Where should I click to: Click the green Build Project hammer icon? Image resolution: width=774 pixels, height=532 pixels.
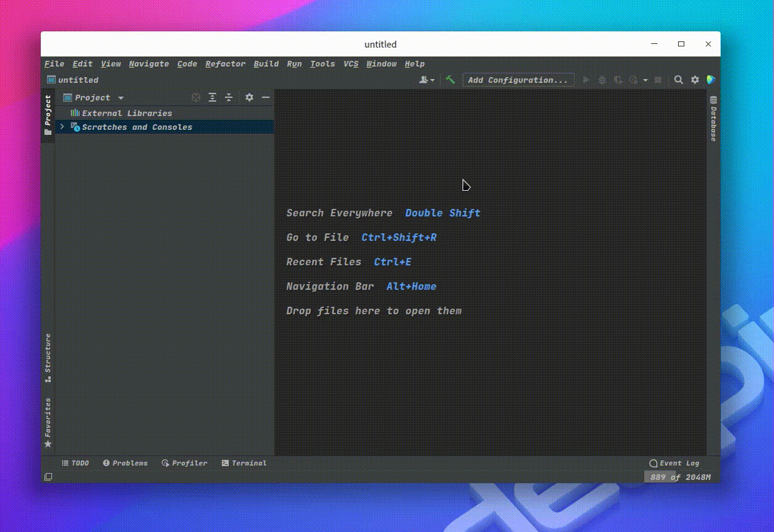tap(450, 80)
